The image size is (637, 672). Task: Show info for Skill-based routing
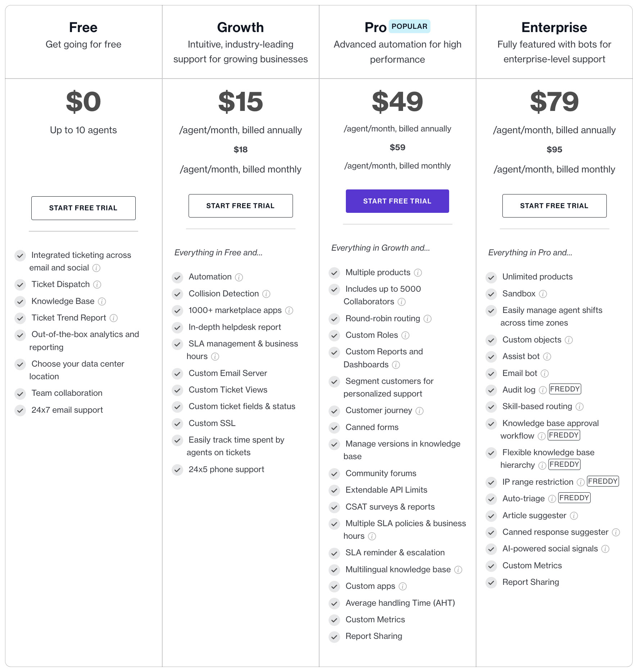coord(579,407)
